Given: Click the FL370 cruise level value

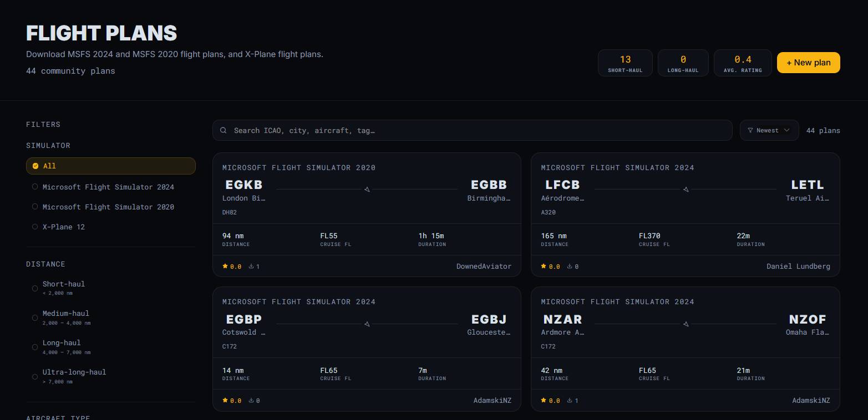Looking at the screenshot, I should click(x=649, y=235).
